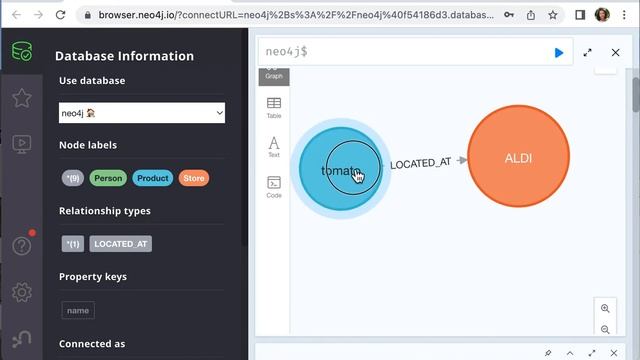The width and height of the screenshot is (640, 360).
Task: Go back in browser history
Action: click(16, 15)
